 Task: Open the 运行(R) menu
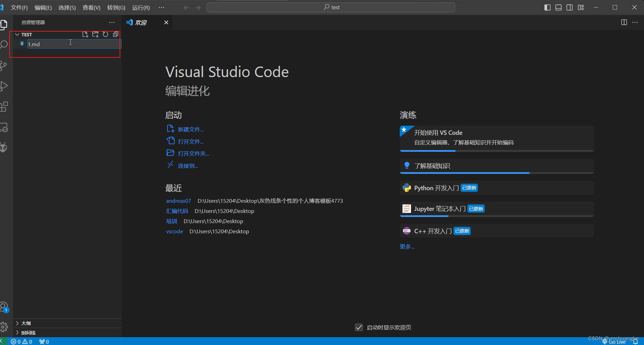141,7
